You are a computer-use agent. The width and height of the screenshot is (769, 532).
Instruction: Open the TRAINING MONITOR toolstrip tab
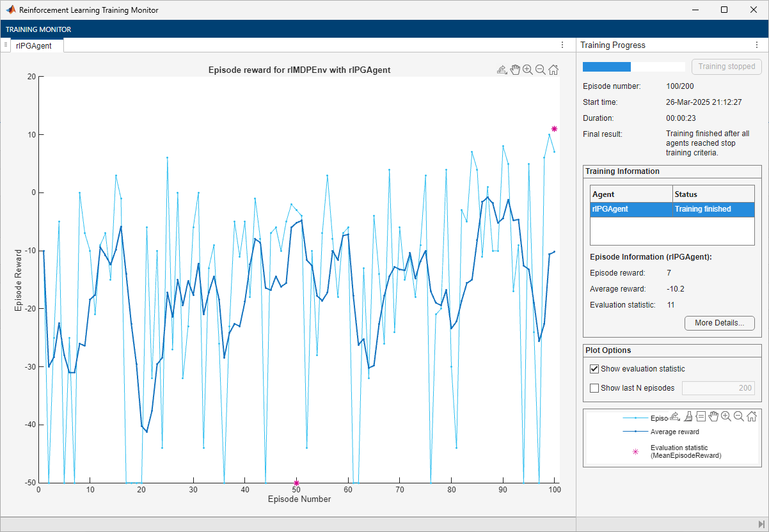(38, 29)
